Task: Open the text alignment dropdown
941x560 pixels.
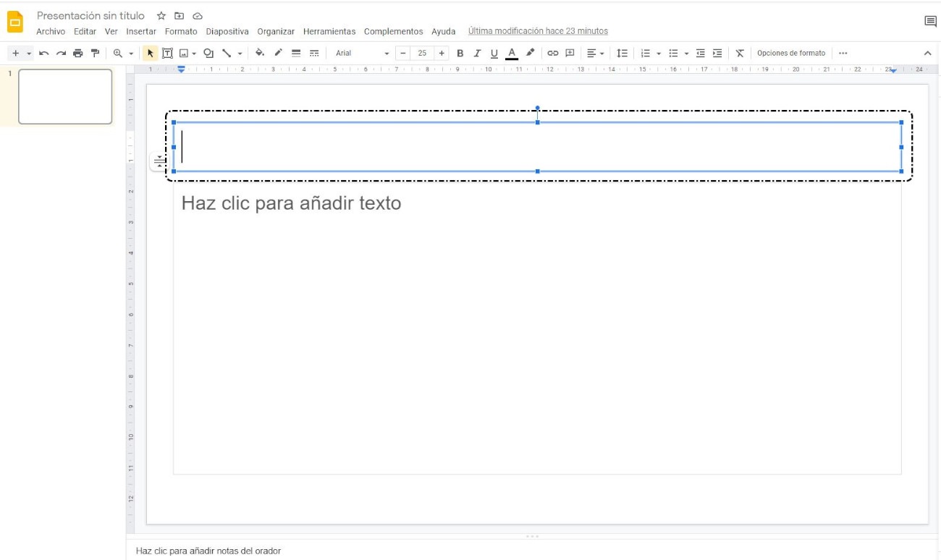Action: pos(595,54)
